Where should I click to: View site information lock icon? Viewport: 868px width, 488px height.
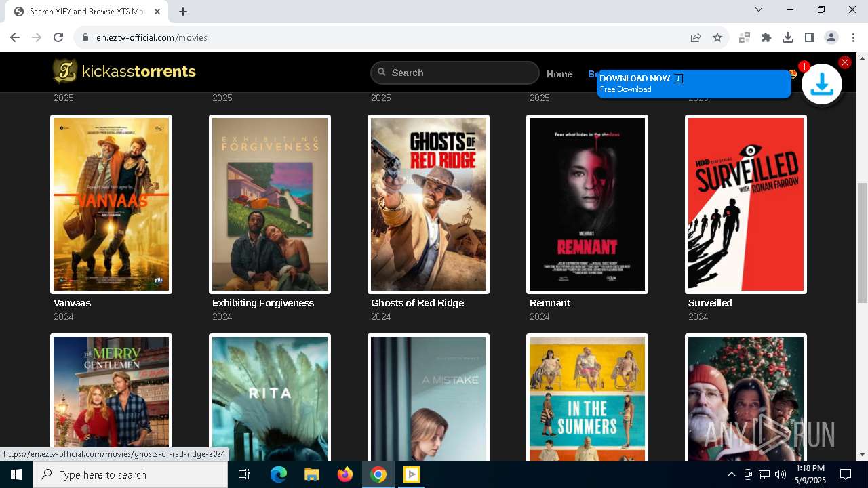(x=85, y=37)
